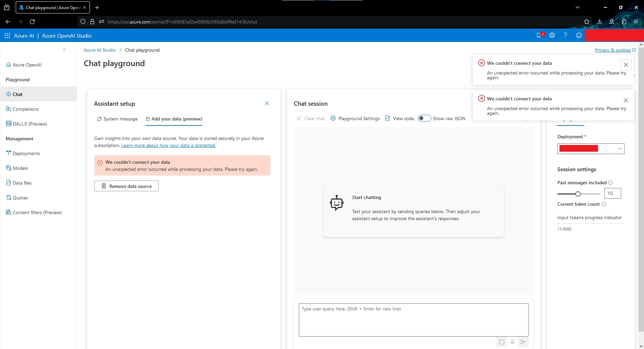The height and width of the screenshot is (349, 644).
Task: Open Completions in the Playground menu
Action: tap(25, 109)
